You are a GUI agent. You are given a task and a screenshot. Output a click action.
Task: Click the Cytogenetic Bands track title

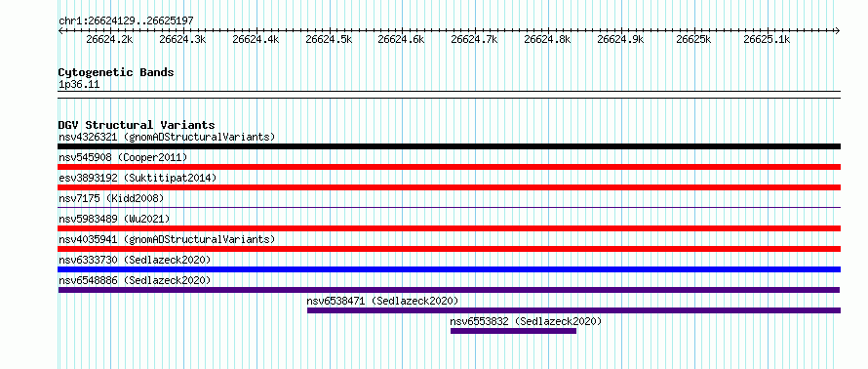(116, 72)
